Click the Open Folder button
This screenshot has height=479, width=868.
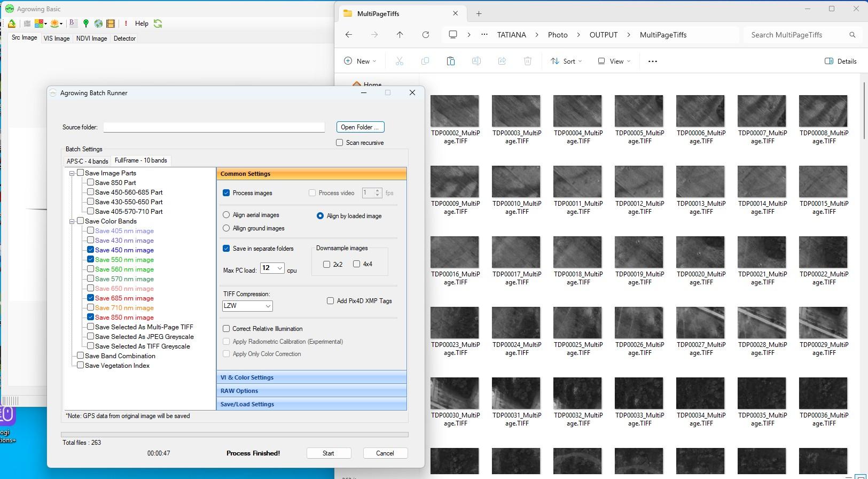[360, 127]
